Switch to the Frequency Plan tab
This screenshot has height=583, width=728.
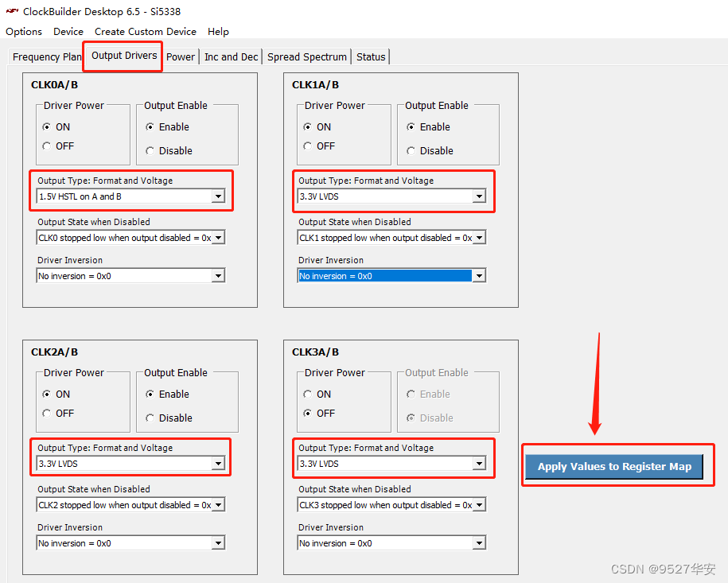(x=46, y=56)
